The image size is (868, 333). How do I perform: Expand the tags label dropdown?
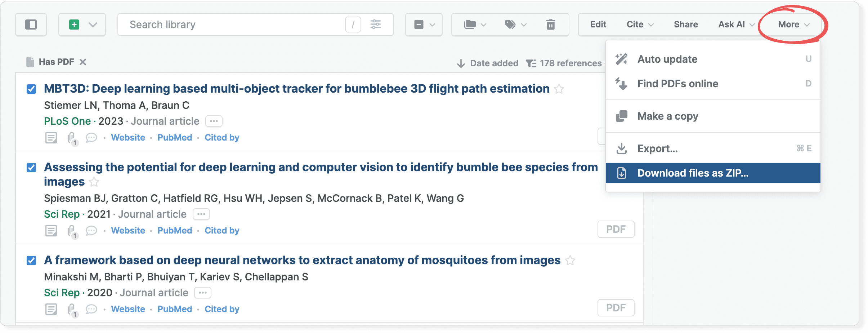point(516,25)
